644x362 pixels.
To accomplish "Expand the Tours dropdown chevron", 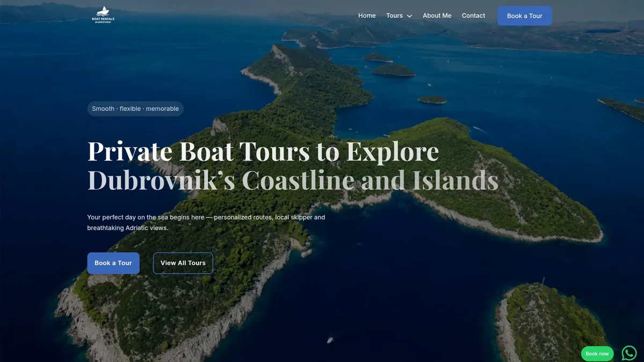I will tap(409, 16).
